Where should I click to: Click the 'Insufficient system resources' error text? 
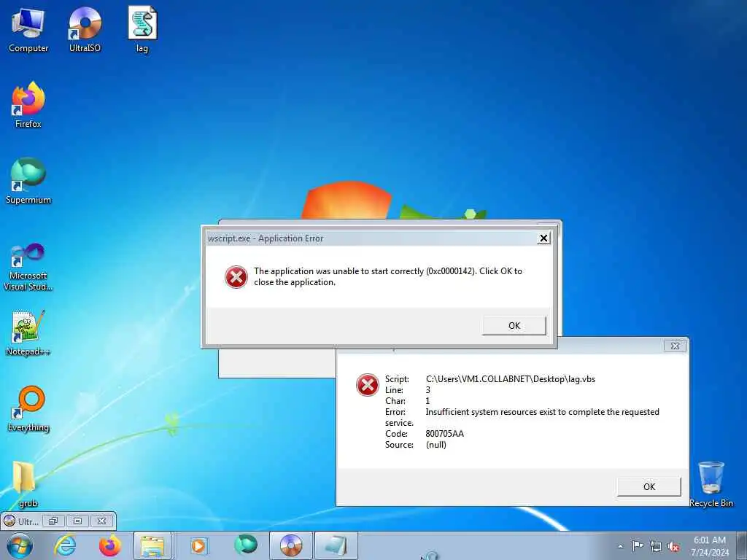pos(542,412)
